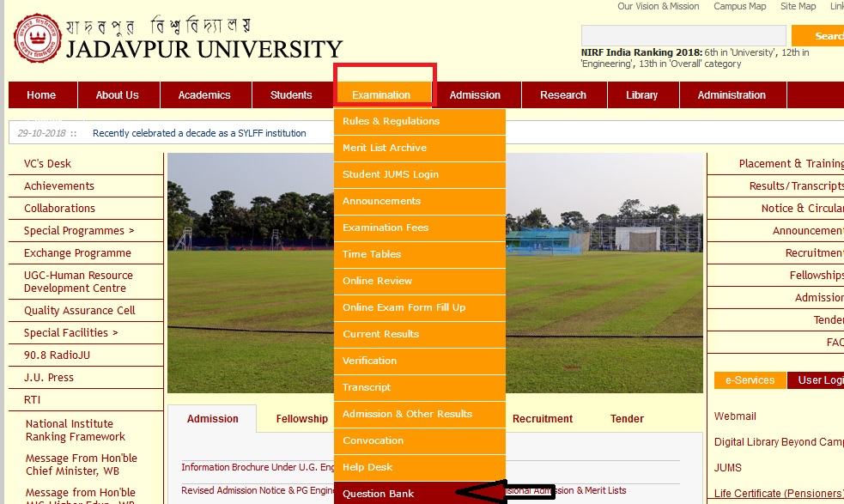Viewport: 844px width, 504px height.
Task: Open Results/Transcripts right sidebar link
Action: pyautogui.click(x=797, y=186)
